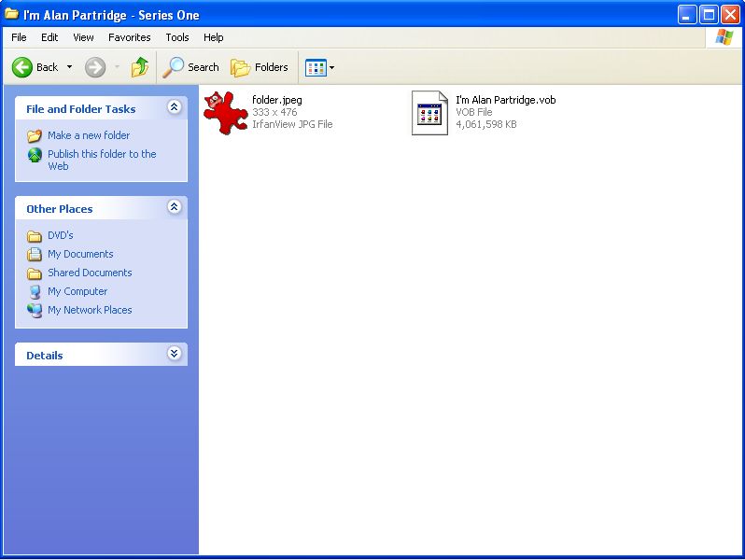Image resolution: width=745 pixels, height=560 pixels.
Task: Open the Back history dropdown arrow
Action: (69, 67)
